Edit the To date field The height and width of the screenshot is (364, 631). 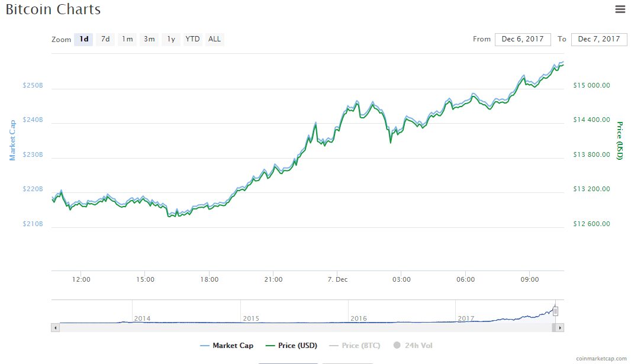[599, 39]
